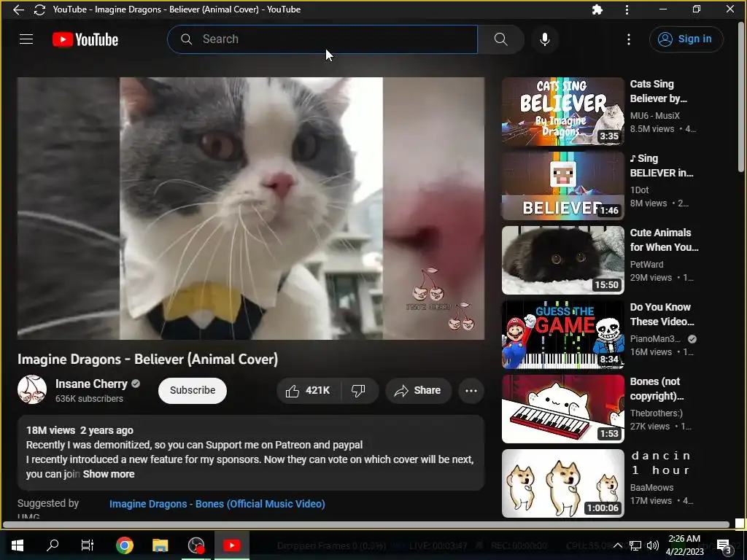Like the video with thumbs-up 421K
The height and width of the screenshot is (560, 747).
click(309, 391)
